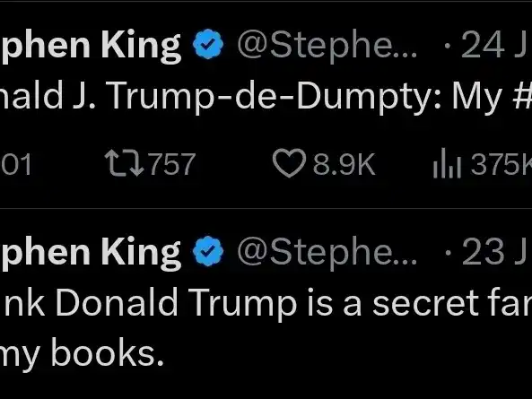Click verified badge on 23 J tweet
Image resolution: width=532 pixels, height=399 pixels.
click(x=208, y=251)
